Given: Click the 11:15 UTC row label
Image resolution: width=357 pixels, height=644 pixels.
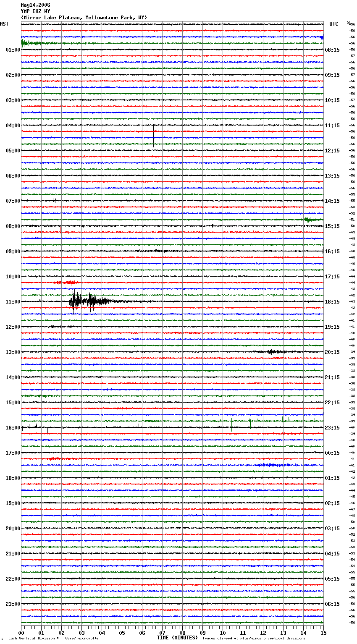Looking at the screenshot, I should (x=332, y=126).
